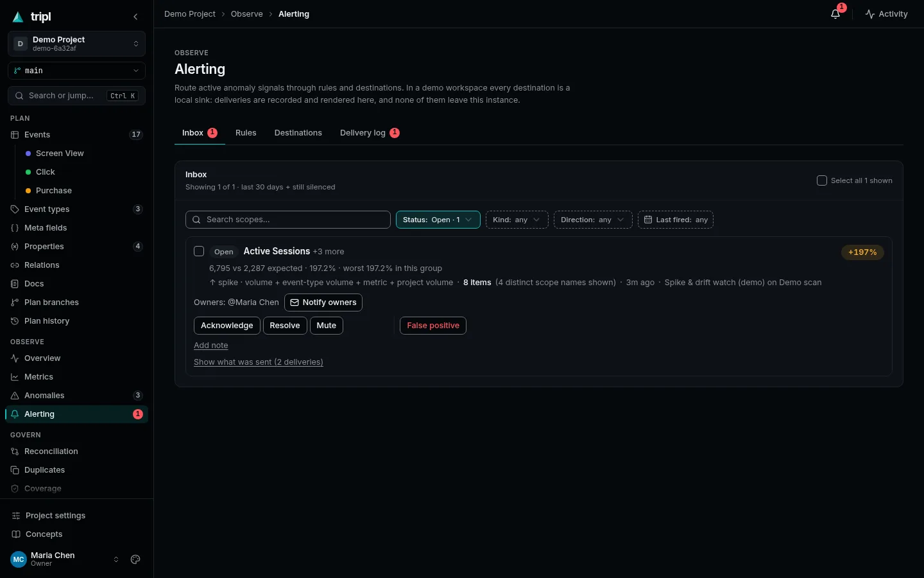Mark the alert as False positive

433,326
